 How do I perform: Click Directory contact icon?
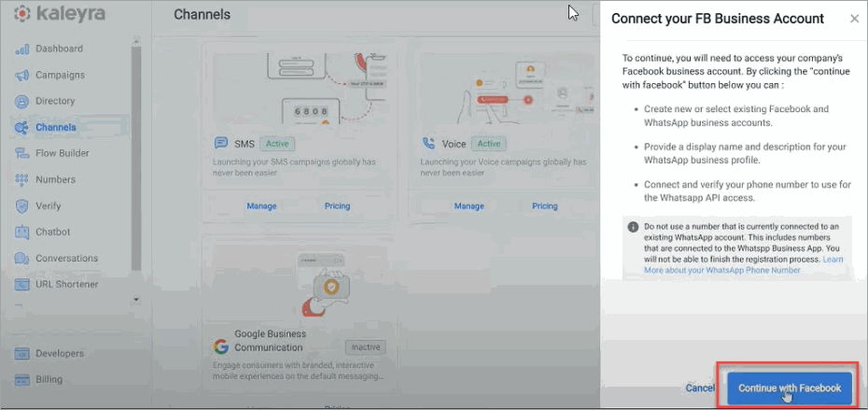pos(21,102)
